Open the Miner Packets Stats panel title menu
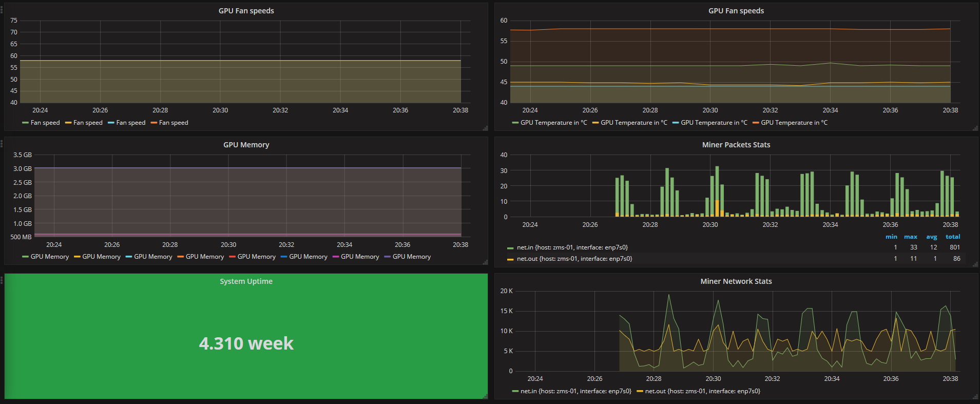980x404 pixels. (x=736, y=145)
